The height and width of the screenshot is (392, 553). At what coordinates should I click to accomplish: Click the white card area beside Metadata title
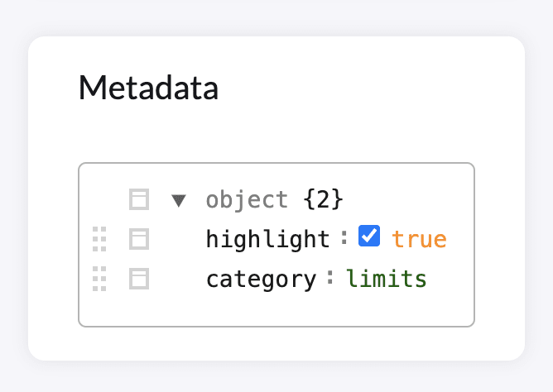coord(353,88)
